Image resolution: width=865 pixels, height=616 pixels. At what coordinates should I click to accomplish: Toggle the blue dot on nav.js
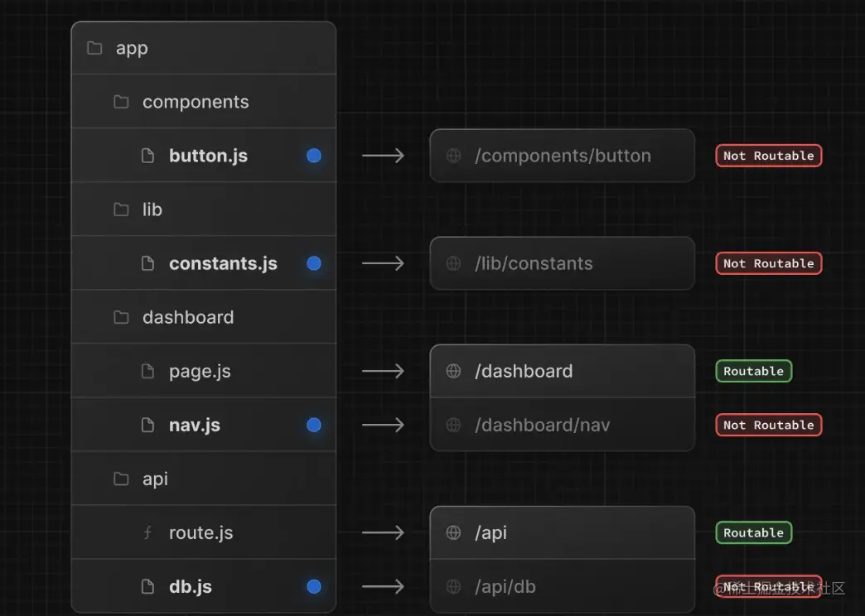pyautogui.click(x=314, y=426)
